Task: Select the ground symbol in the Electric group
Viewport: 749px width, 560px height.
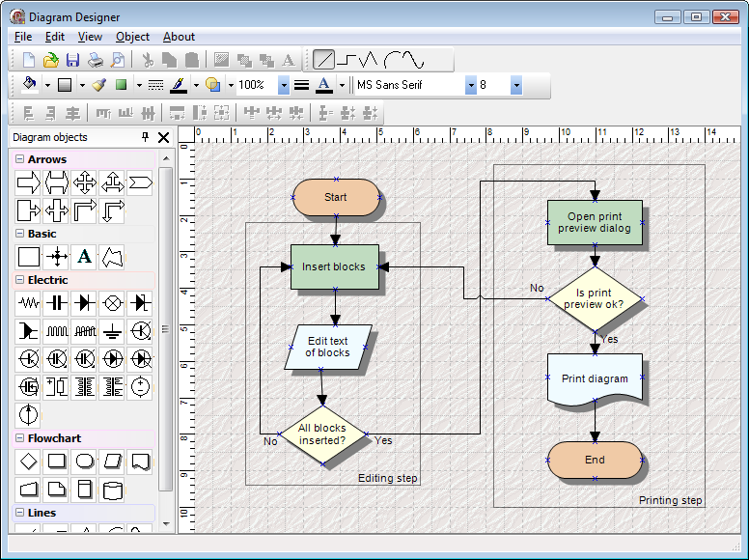Action: click(x=113, y=330)
